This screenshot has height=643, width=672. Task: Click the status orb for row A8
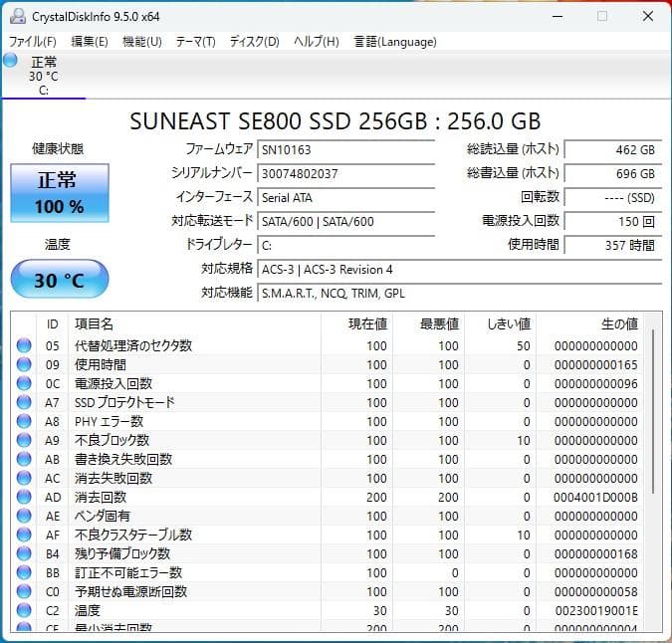click(24, 421)
